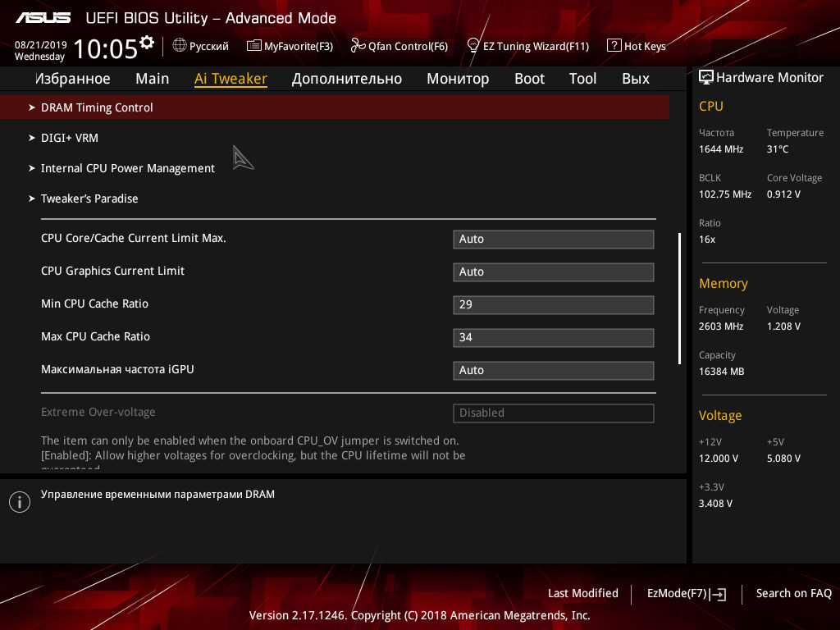840x630 pixels.
Task: Click the BCLK 102.75 MHz value
Action: click(725, 194)
